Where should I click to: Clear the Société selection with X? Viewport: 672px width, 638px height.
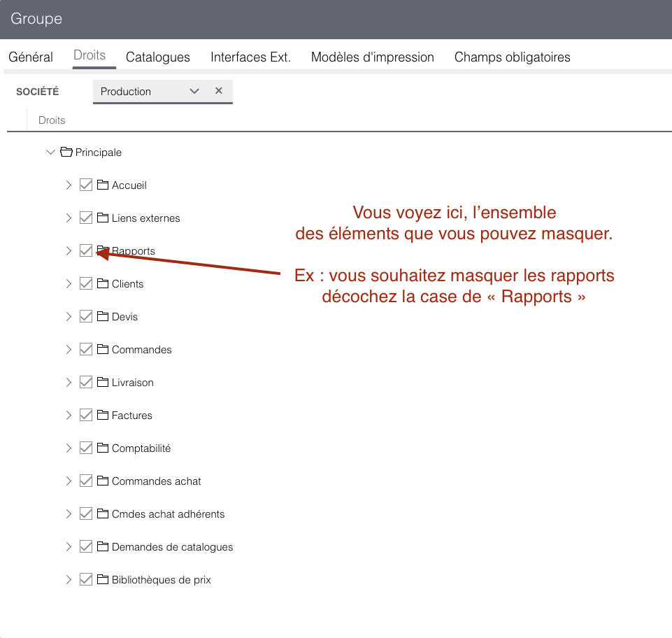coord(219,90)
